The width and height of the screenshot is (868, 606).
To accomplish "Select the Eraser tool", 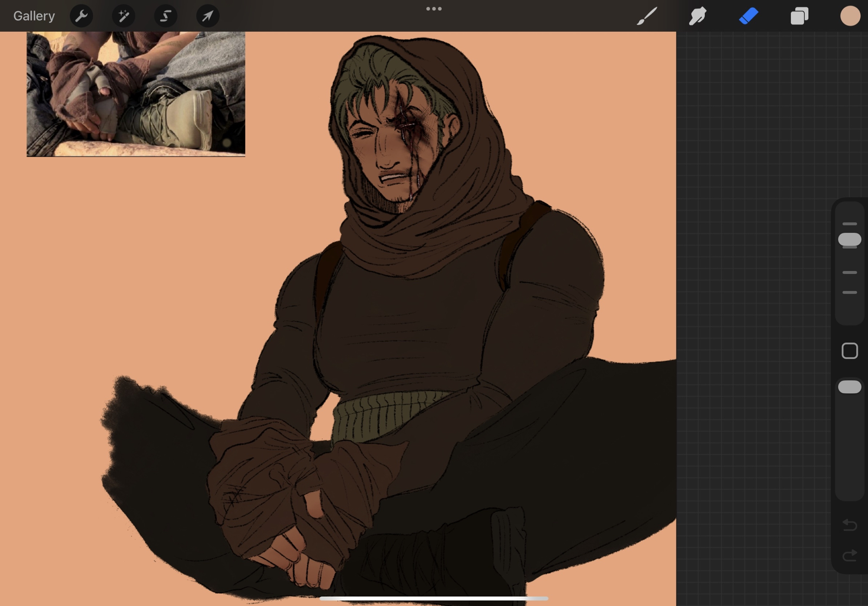I will [749, 16].
